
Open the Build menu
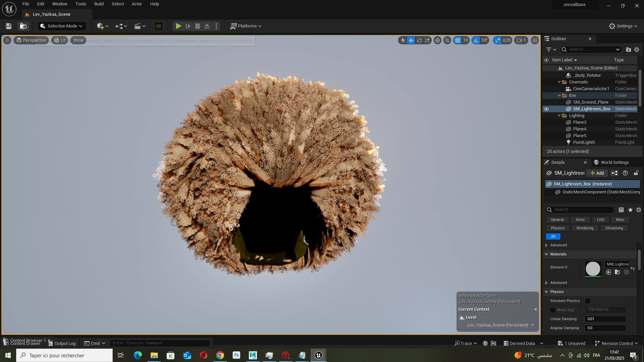click(99, 4)
